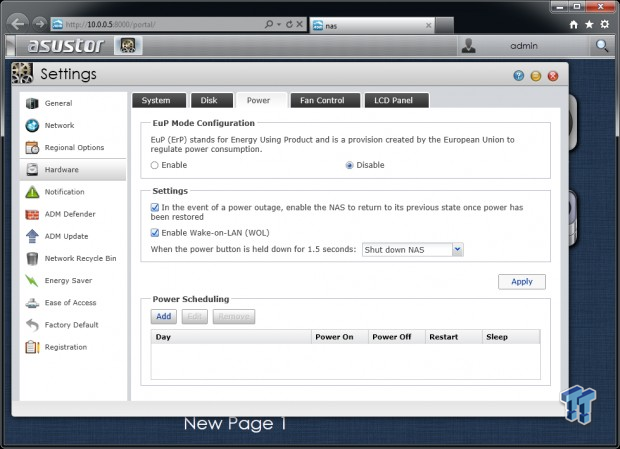
Task: Switch to the System tab
Action: coord(159,100)
